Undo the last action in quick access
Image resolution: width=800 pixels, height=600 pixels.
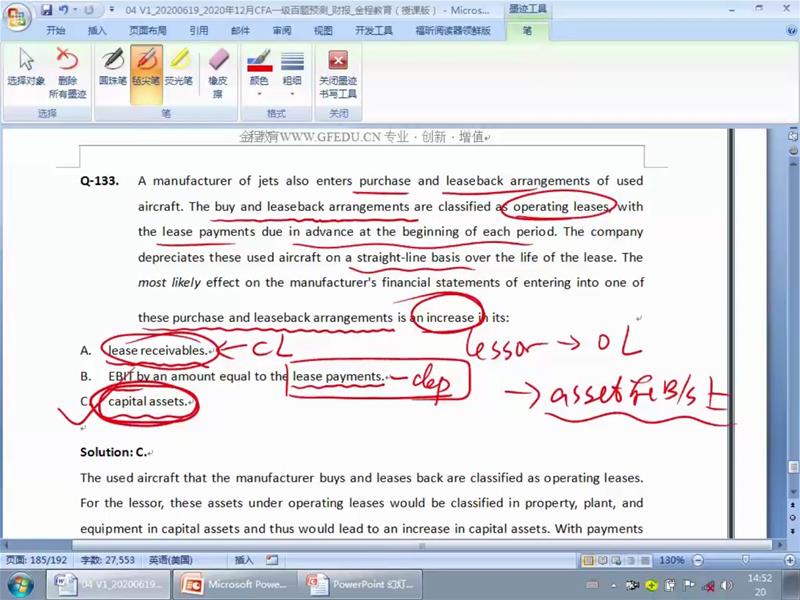[x=63, y=10]
